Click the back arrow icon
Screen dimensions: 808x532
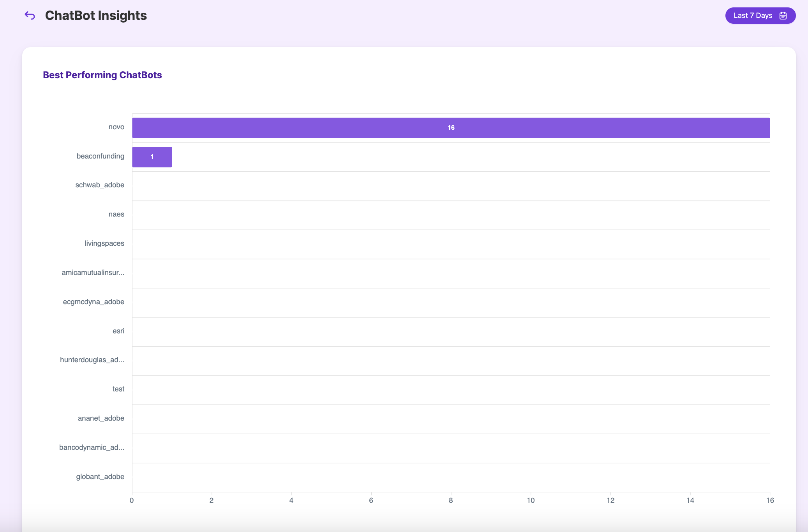(30, 16)
